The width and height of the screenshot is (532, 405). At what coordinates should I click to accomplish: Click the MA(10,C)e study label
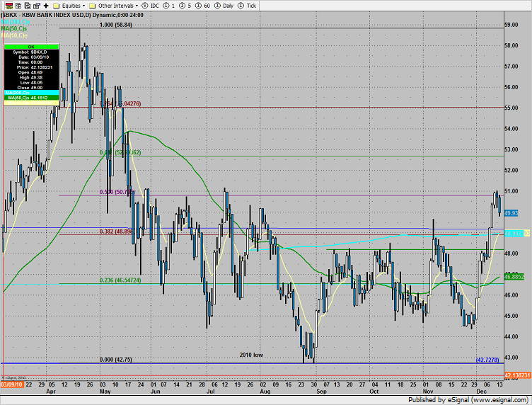click(14, 35)
